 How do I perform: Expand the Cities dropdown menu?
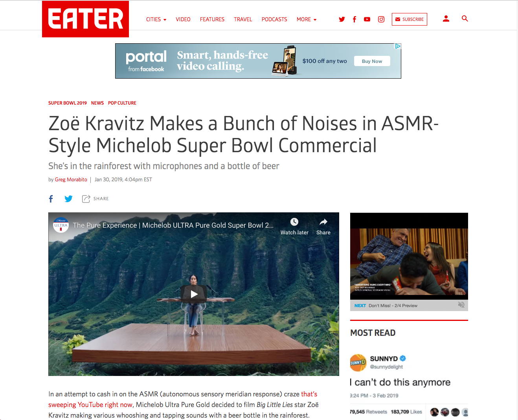coord(156,19)
